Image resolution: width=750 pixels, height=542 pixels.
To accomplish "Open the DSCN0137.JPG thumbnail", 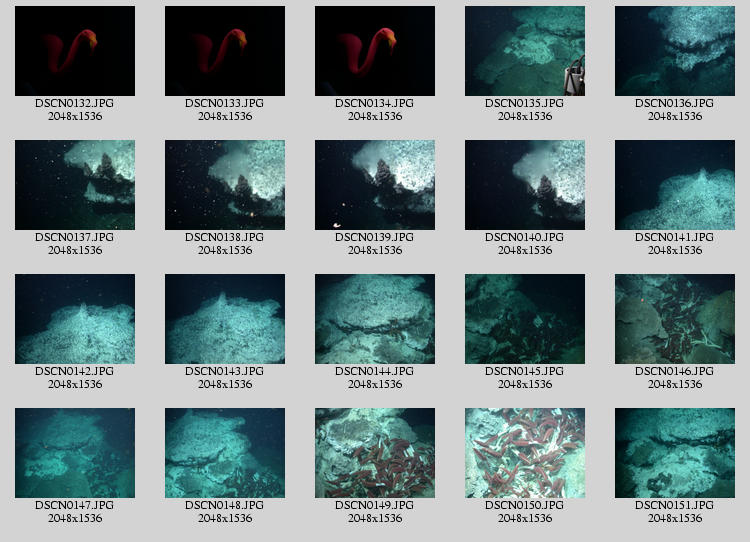I will [x=74, y=185].
